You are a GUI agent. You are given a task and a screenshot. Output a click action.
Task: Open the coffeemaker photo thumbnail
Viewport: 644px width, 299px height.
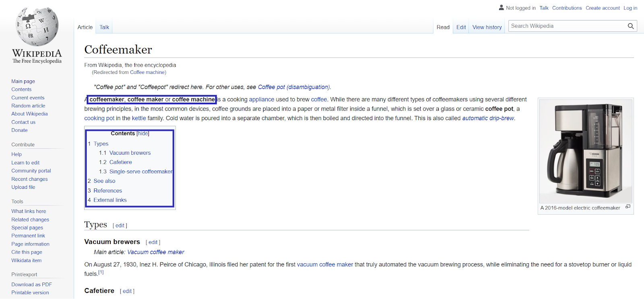(586, 151)
